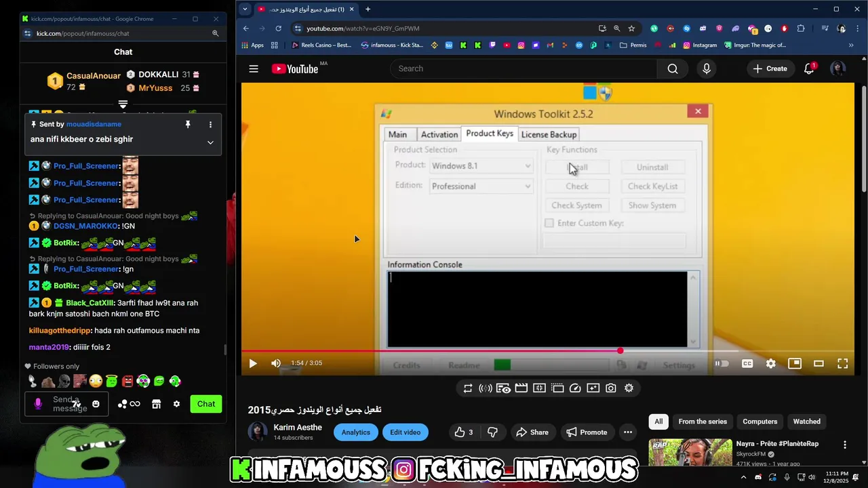Start voice search with the microphone icon
Image resolution: width=868 pixels, height=488 pixels.
pyautogui.click(x=707, y=68)
